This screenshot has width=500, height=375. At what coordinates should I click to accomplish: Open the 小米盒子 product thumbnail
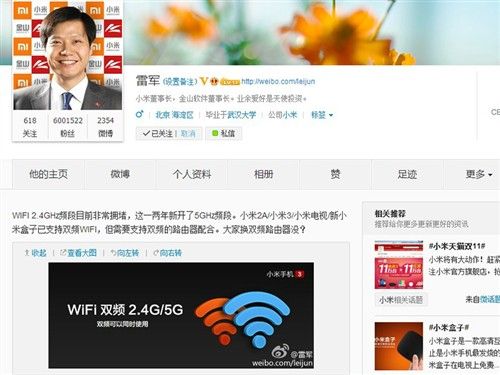tap(399, 346)
